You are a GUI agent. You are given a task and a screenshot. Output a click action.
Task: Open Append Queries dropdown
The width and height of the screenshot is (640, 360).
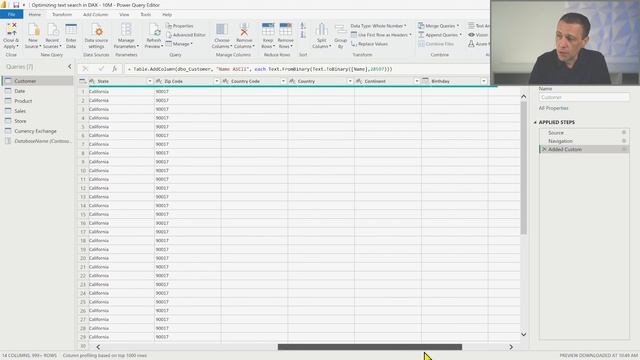[x=440, y=35]
